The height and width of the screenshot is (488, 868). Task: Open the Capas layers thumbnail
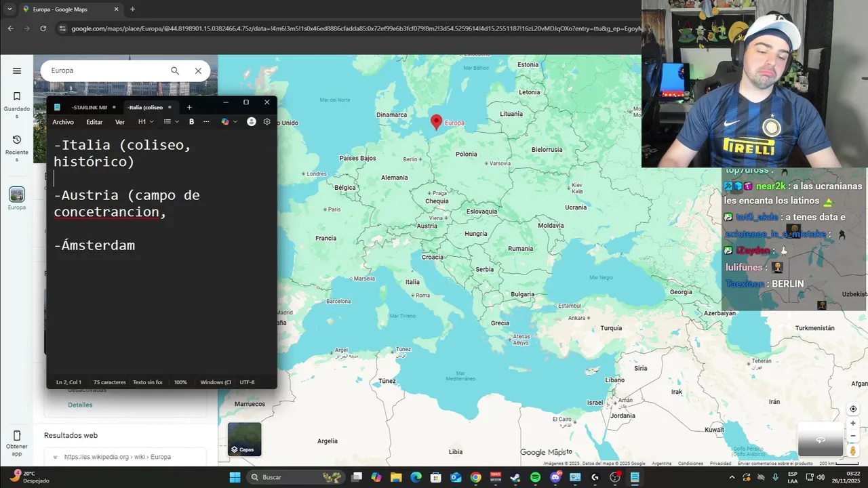click(244, 439)
